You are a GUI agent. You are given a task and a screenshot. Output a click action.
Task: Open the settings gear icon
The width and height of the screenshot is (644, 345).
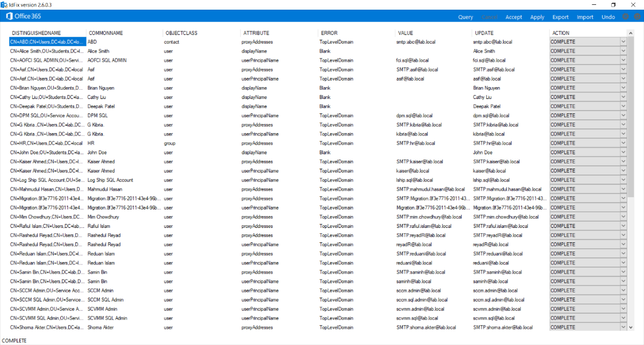[x=626, y=17]
